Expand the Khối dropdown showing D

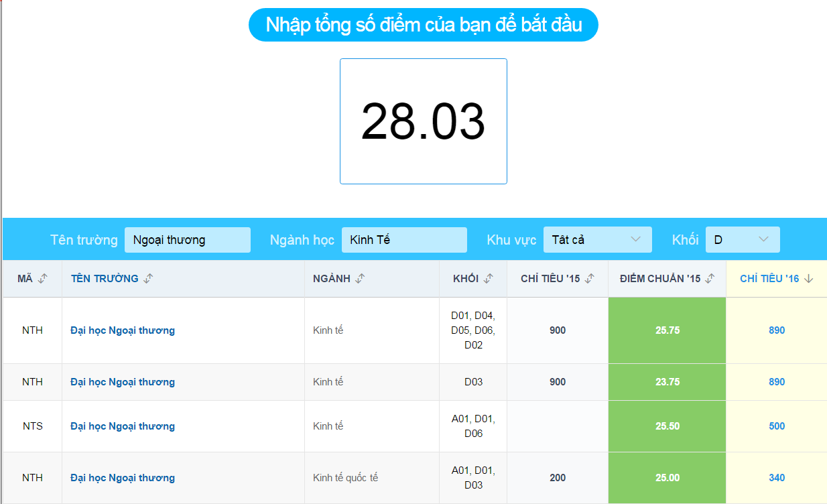[x=742, y=240]
